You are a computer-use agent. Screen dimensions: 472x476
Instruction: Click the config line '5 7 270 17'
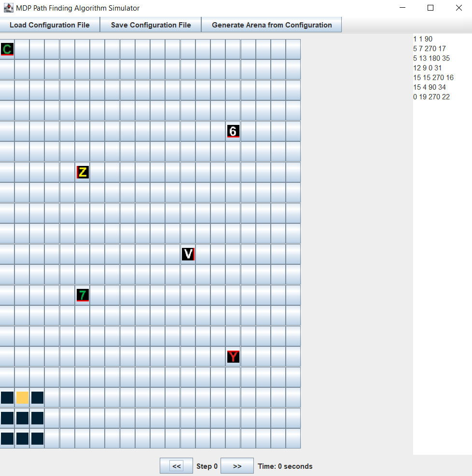tap(430, 49)
